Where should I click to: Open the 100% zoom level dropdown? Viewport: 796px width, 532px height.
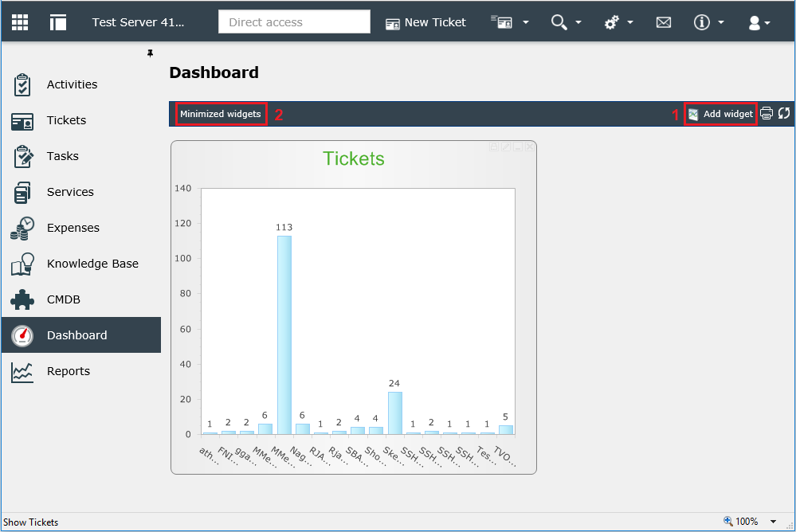click(x=773, y=522)
